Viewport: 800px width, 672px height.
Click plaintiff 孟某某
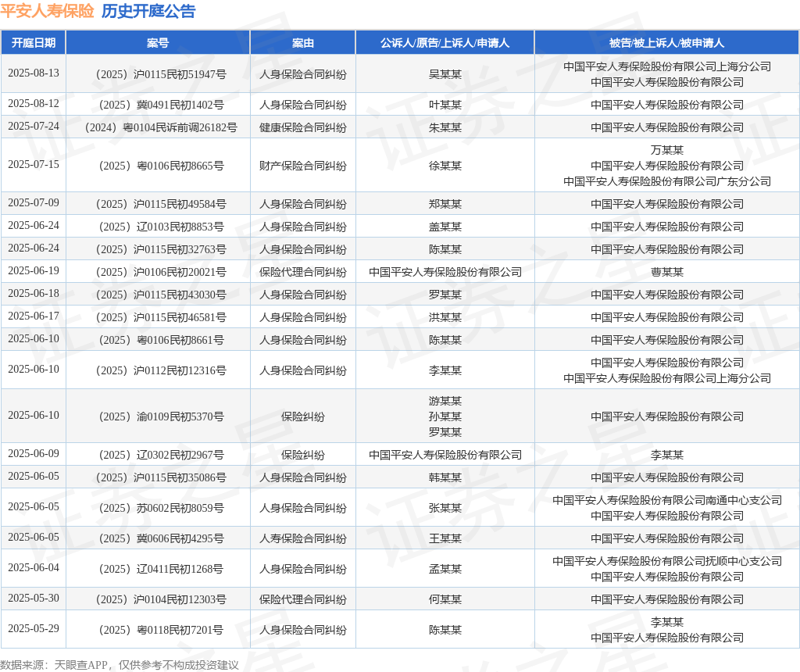coord(445,569)
